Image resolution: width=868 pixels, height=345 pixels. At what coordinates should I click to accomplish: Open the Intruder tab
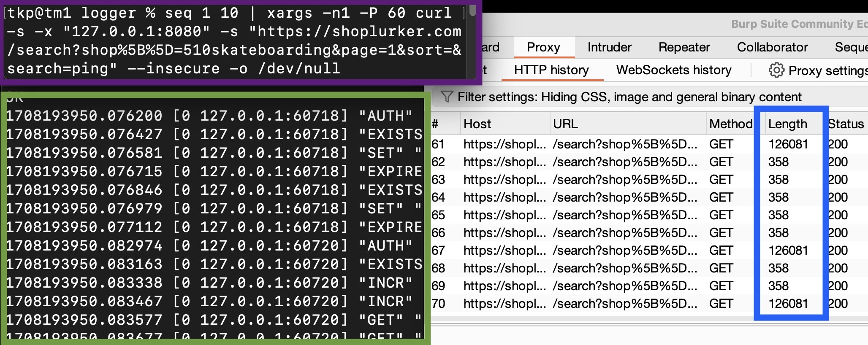(x=609, y=47)
